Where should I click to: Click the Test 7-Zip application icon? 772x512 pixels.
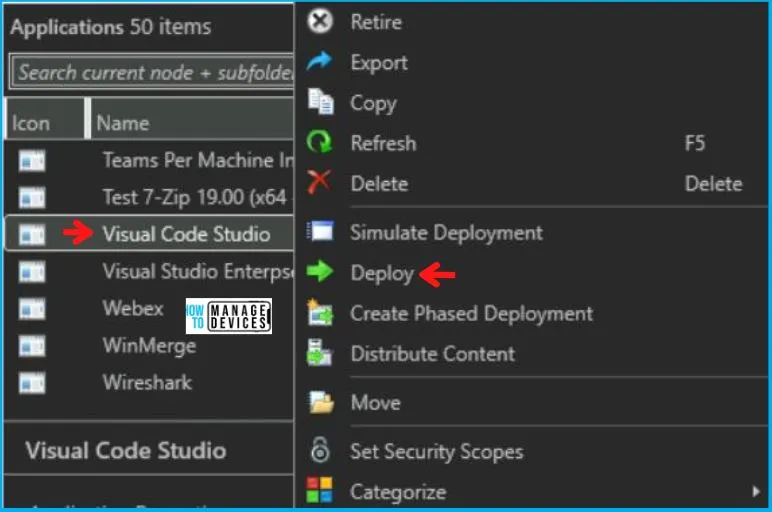32,197
